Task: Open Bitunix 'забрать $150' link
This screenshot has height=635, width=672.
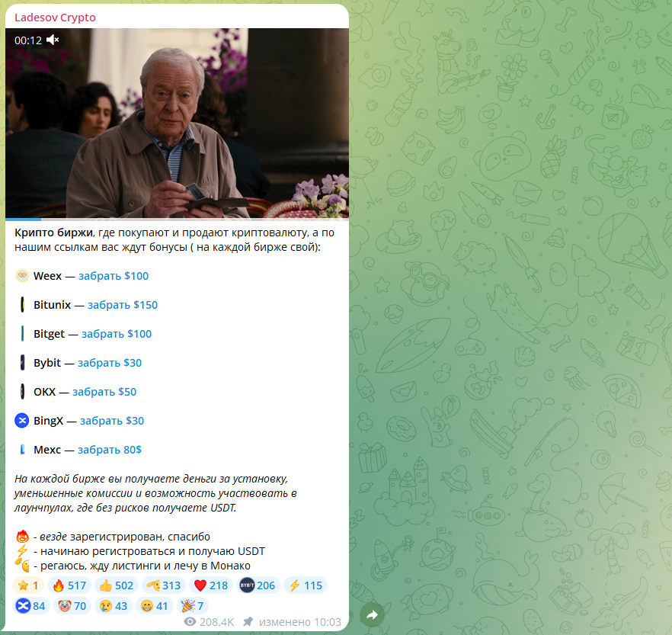Action: [x=123, y=305]
